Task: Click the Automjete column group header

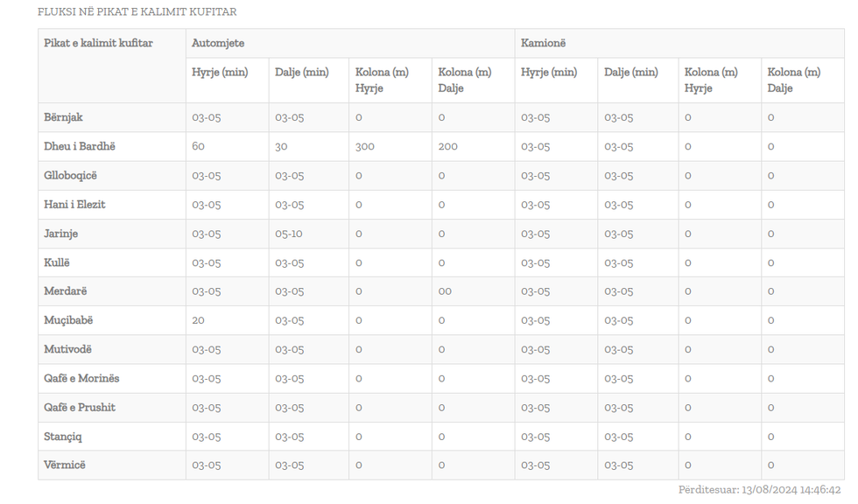Action: coord(218,43)
